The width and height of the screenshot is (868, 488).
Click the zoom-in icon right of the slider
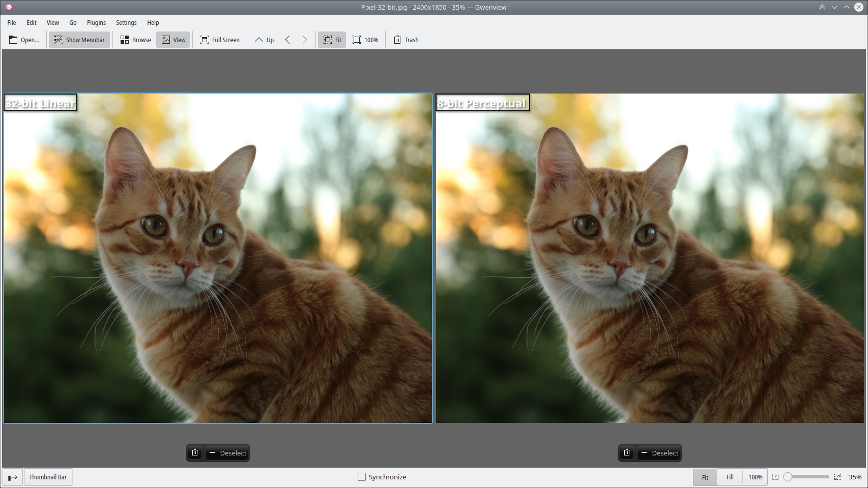837,477
